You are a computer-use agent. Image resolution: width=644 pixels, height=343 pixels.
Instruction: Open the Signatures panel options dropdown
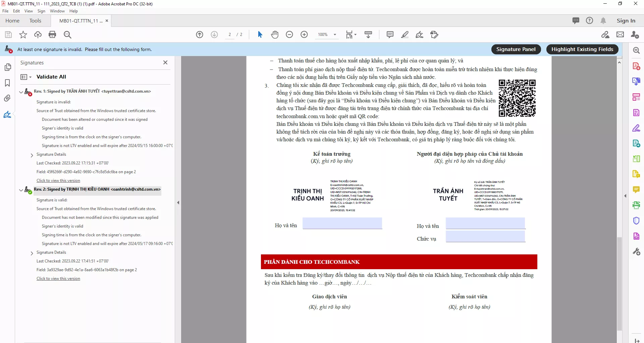tap(26, 77)
